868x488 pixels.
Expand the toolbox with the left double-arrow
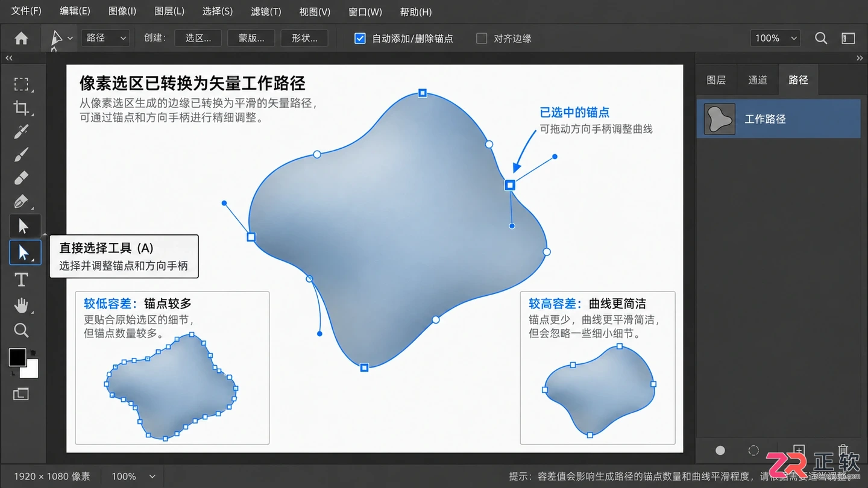tap(9, 58)
